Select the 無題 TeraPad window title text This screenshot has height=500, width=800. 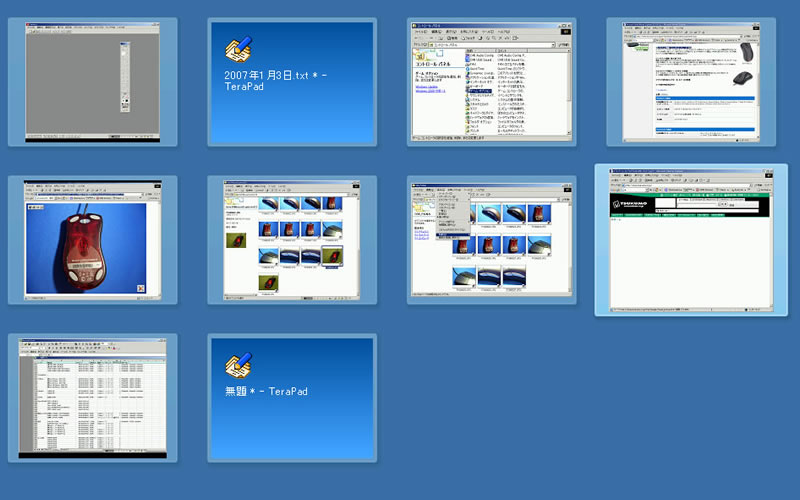(266, 391)
